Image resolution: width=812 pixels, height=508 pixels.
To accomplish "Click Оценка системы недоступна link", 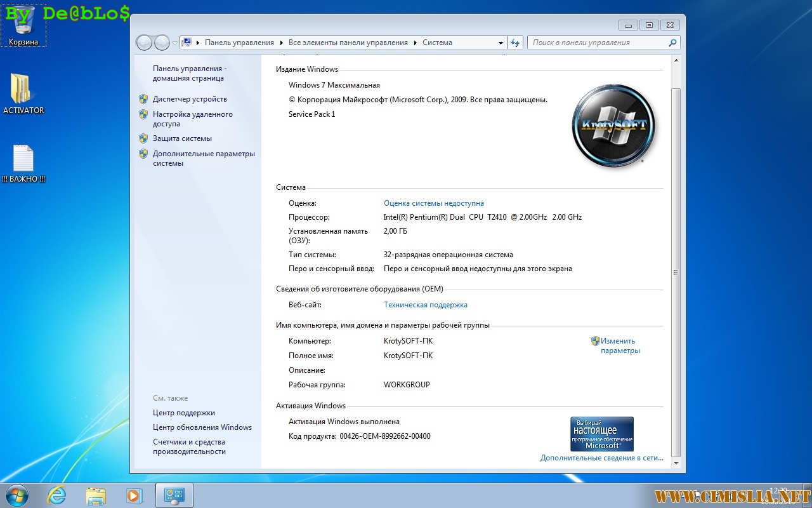I will 434,203.
